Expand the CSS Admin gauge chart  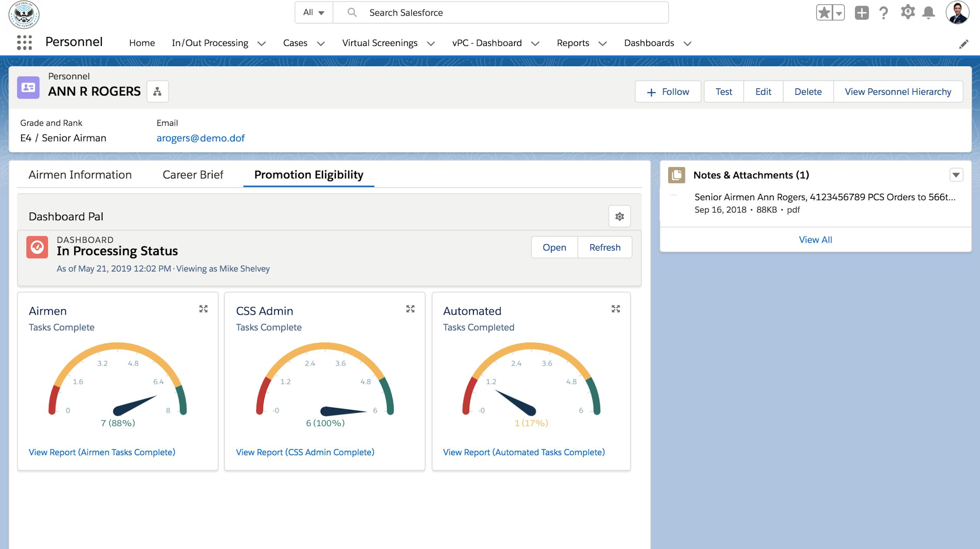point(410,309)
